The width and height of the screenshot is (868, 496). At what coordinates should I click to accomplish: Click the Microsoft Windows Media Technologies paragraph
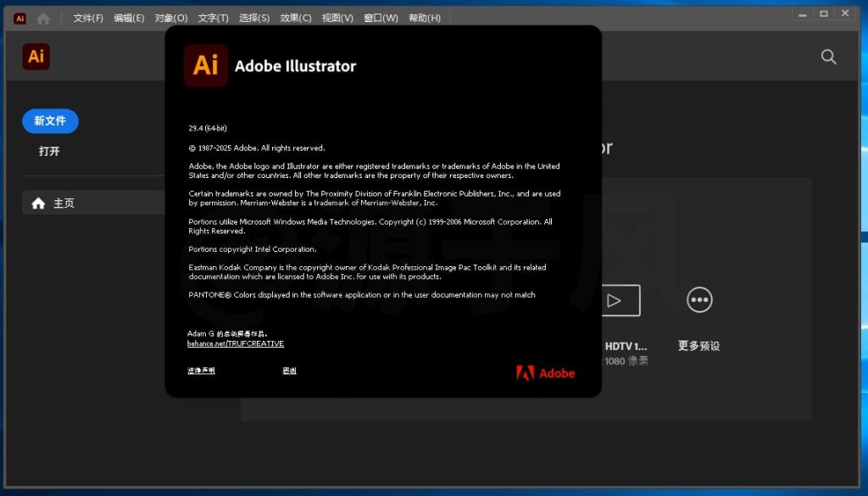pyautogui.click(x=370, y=226)
